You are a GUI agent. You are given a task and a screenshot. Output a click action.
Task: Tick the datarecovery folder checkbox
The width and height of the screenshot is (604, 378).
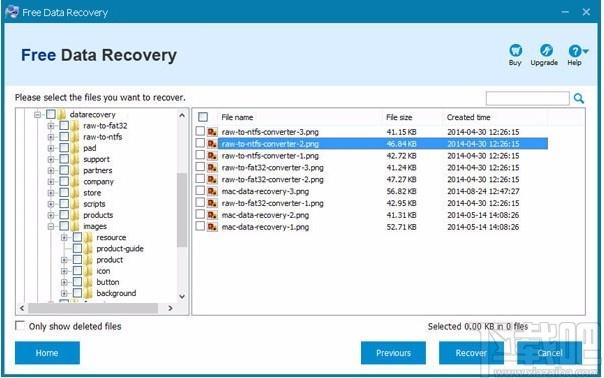point(51,114)
